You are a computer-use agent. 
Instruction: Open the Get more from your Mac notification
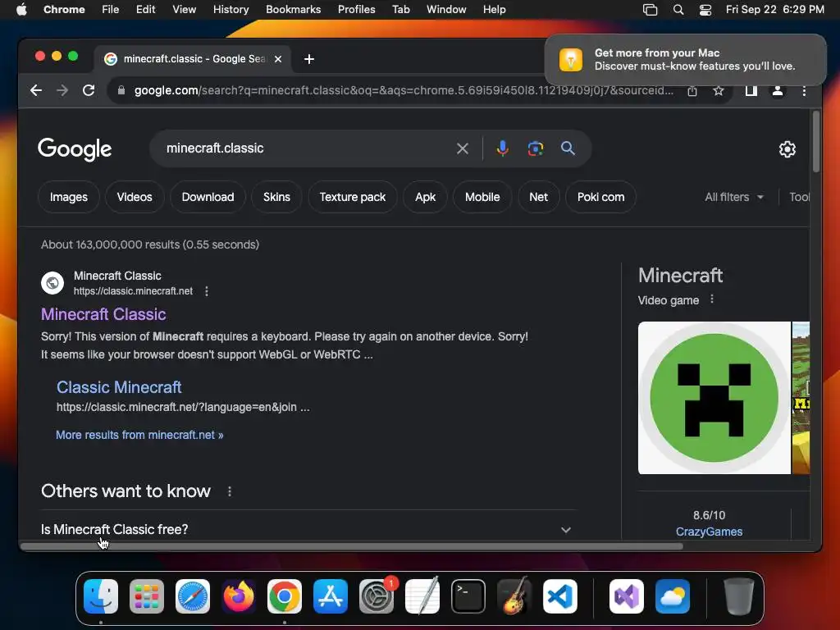pyautogui.click(x=686, y=59)
